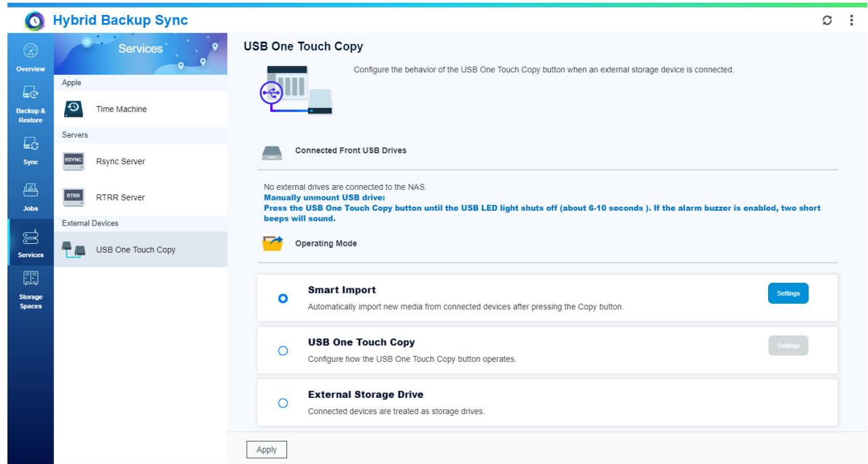Click the 'External Devices' category label

90,222
